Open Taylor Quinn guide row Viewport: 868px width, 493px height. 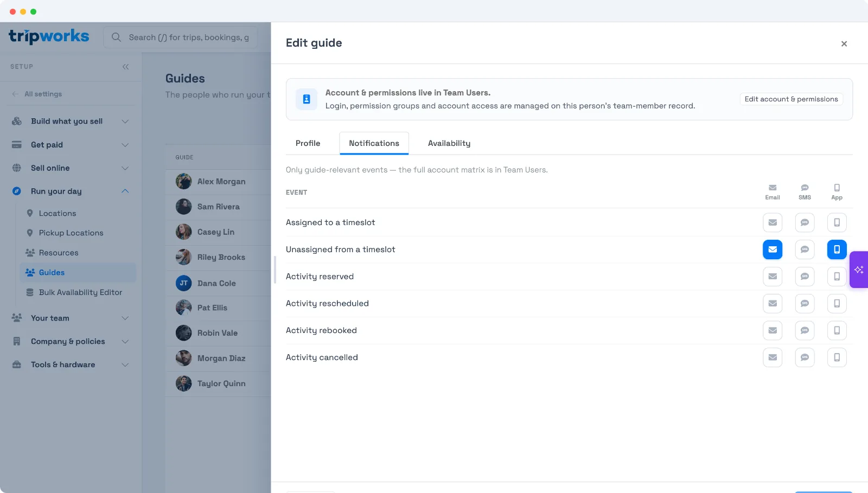pos(218,383)
